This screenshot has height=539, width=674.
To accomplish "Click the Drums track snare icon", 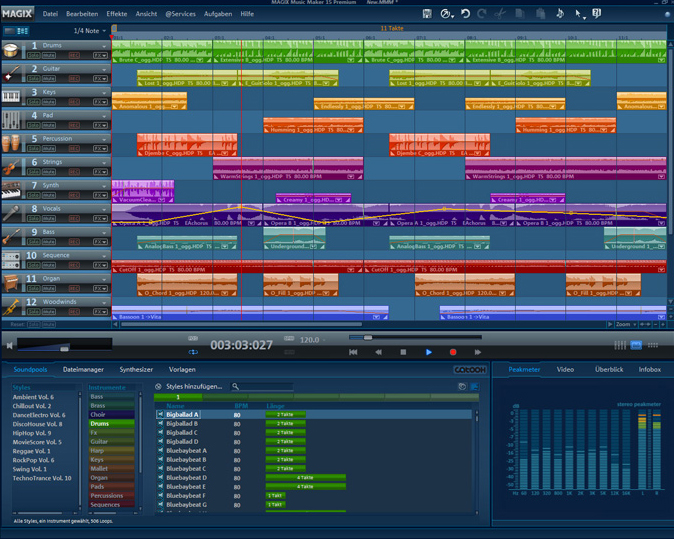I will 10,51.
